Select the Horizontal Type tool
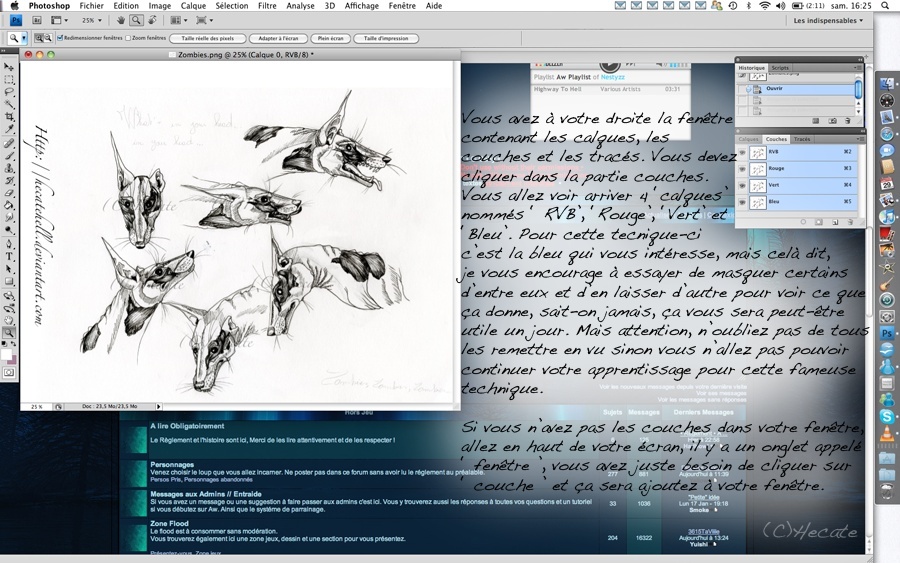This screenshot has height=563, width=900. click(9, 258)
